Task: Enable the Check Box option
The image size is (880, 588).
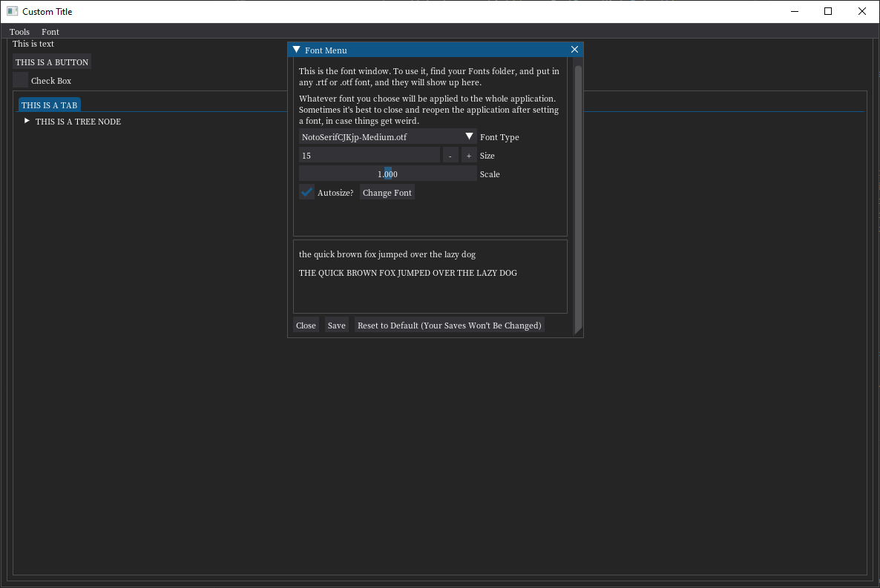Action: pos(20,80)
